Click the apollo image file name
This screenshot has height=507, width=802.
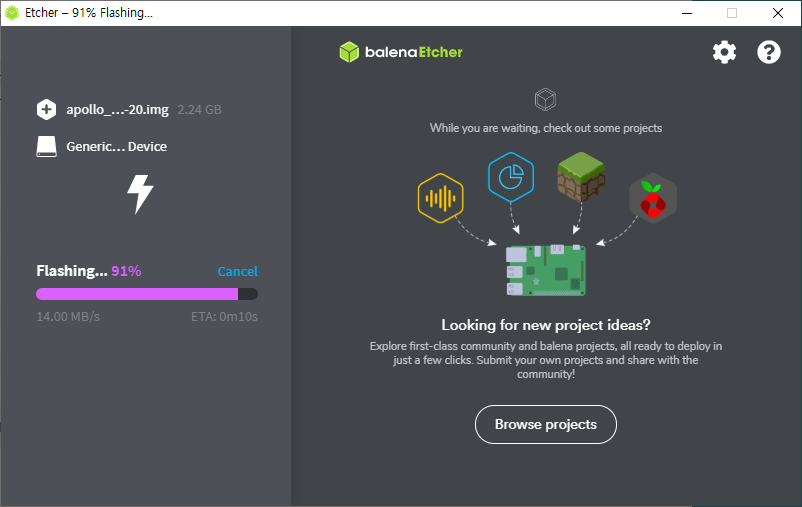click(117, 109)
